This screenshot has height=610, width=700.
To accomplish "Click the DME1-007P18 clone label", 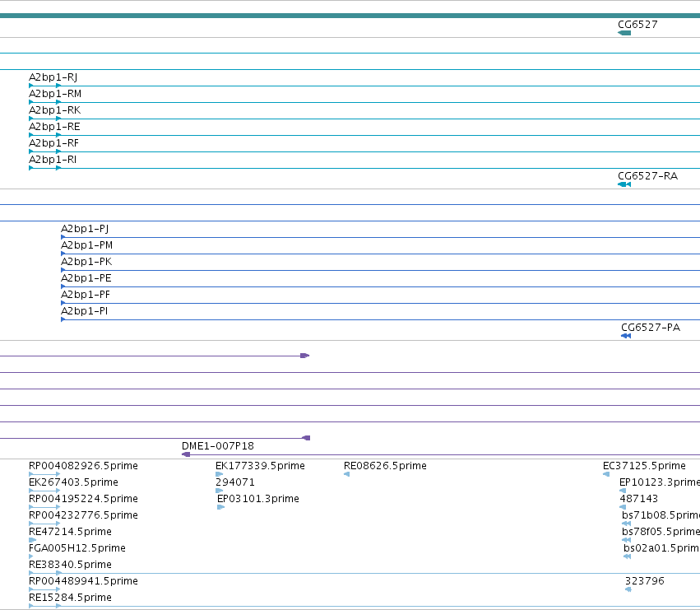I will coord(218,446).
